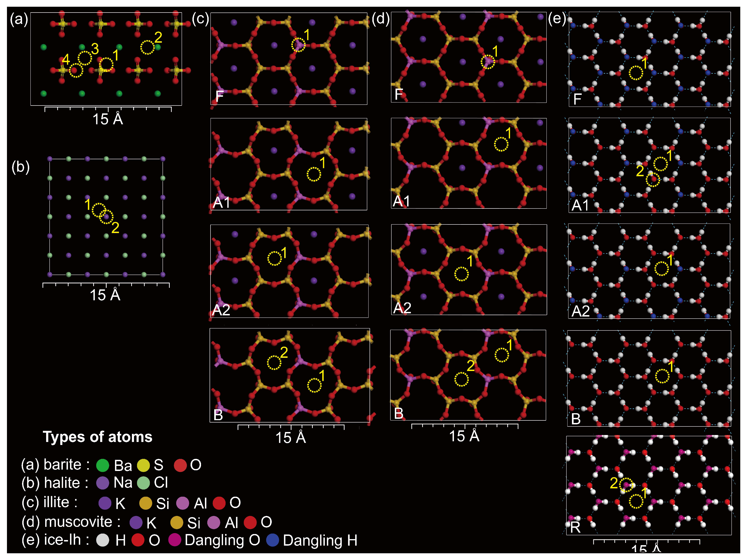747x560 pixels.
Task: Click the 15 Å scale bar under muscovite
Action: click(x=465, y=433)
